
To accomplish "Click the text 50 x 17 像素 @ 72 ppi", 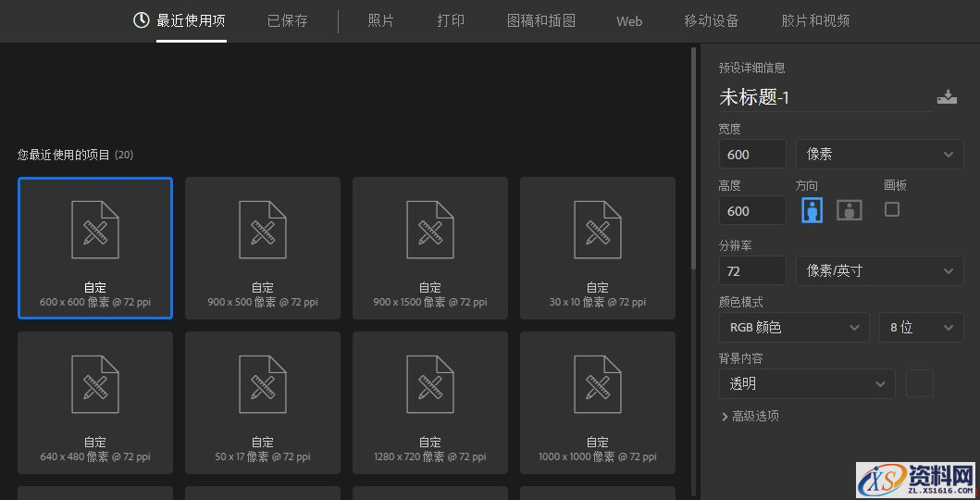I will coord(263,457).
